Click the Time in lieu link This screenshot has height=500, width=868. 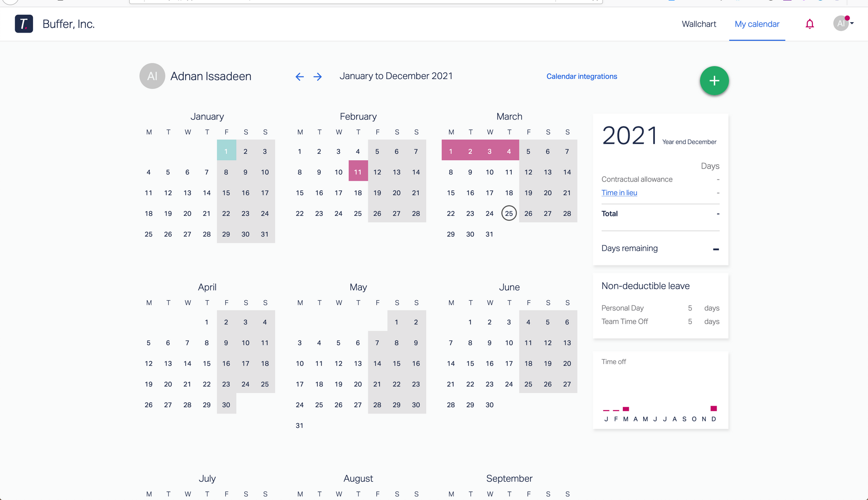[x=619, y=193]
